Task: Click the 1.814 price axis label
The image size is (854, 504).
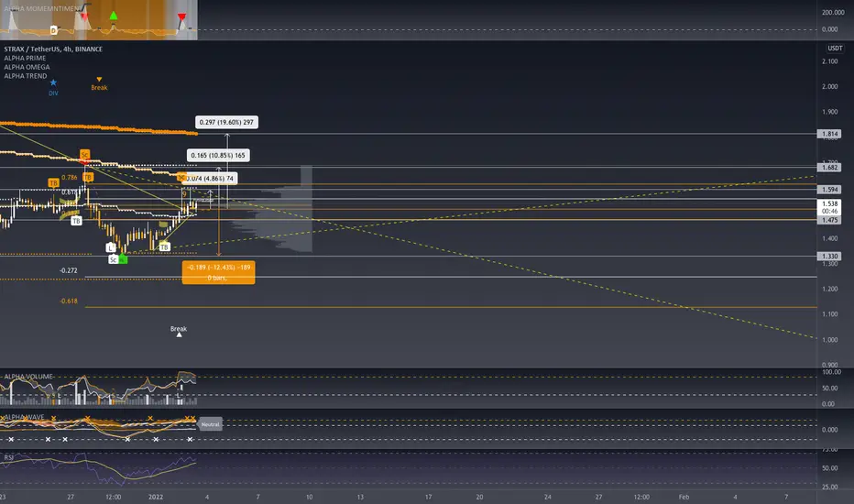Action: [829, 134]
